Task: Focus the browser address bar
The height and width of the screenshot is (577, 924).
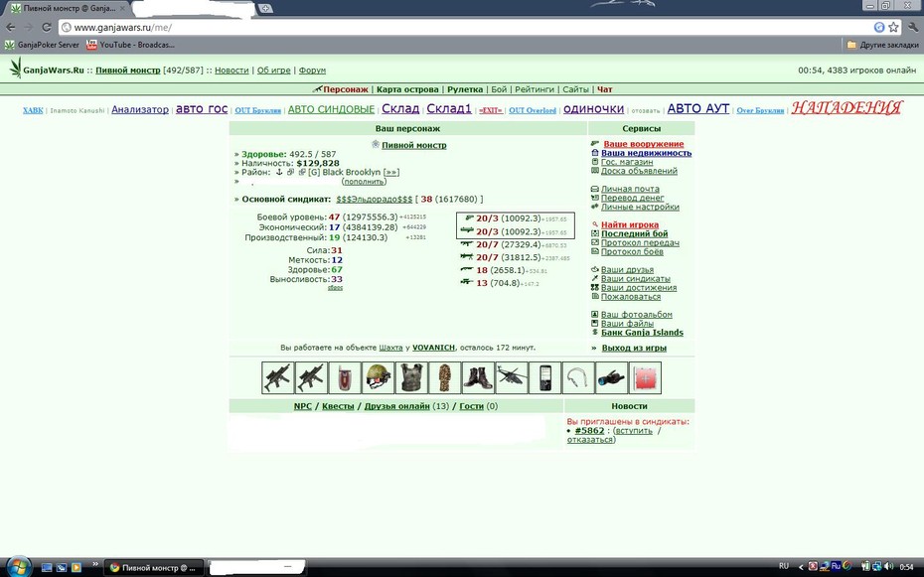Action: pyautogui.click(x=466, y=27)
